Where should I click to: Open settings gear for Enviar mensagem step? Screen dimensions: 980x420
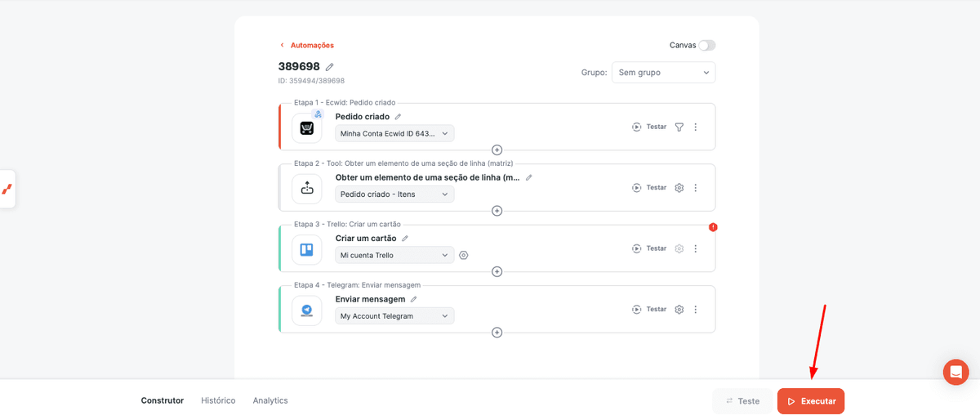(679, 310)
